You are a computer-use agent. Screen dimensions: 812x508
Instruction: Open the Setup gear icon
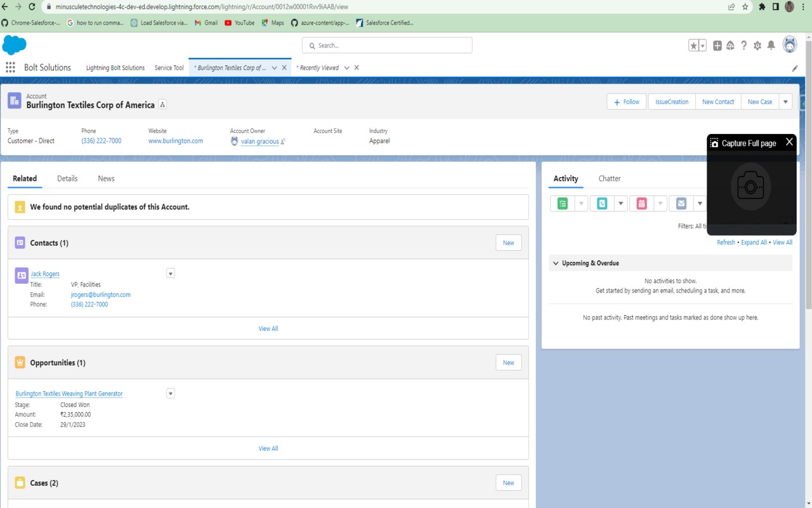pyautogui.click(x=757, y=46)
